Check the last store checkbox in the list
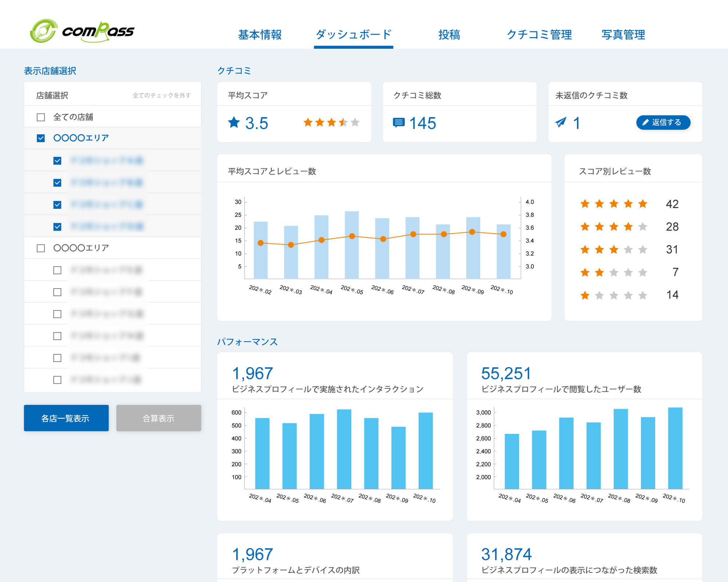This screenshot has width=728, height=582. [57, 380]
